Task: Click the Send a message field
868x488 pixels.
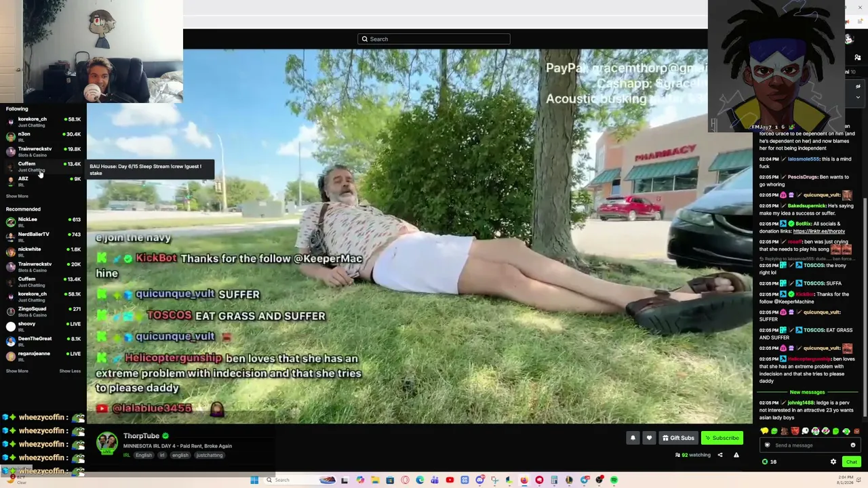Action: click(x=810, y=445)
